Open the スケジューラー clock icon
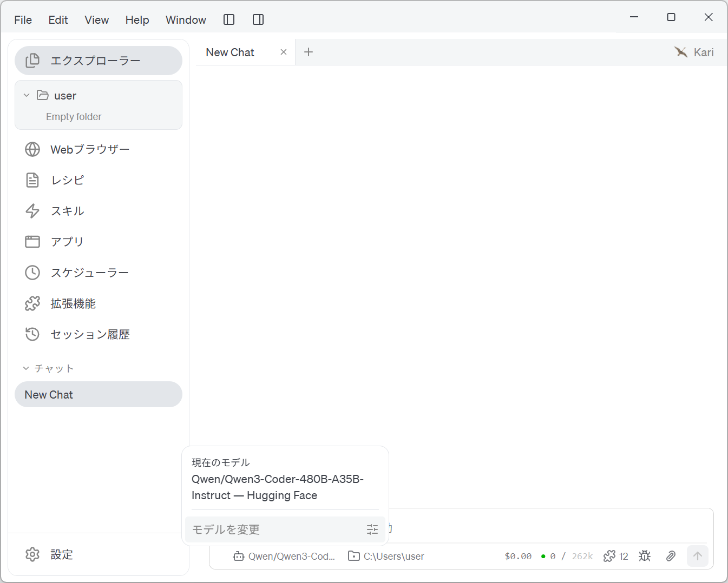Screen dimensions: 728x583 tap(32, 273)
